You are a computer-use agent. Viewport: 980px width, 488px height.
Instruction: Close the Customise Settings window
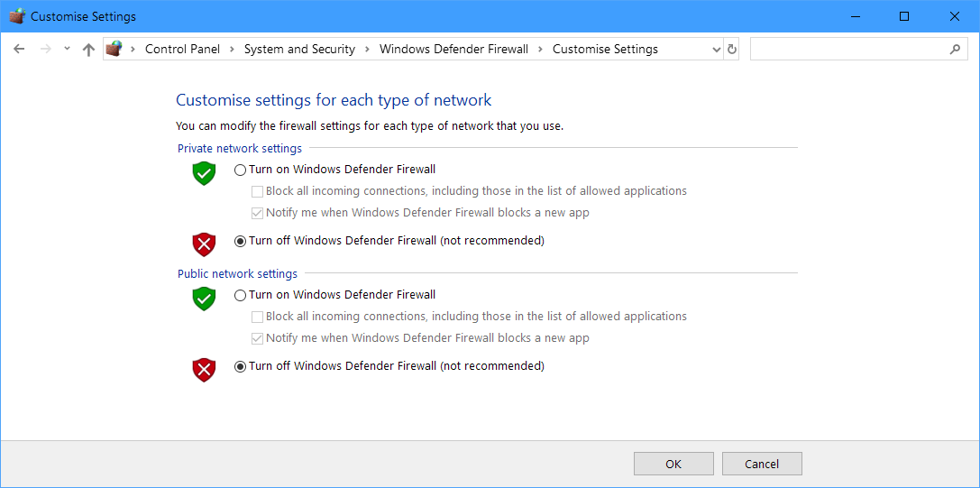(x=955, y=16)
